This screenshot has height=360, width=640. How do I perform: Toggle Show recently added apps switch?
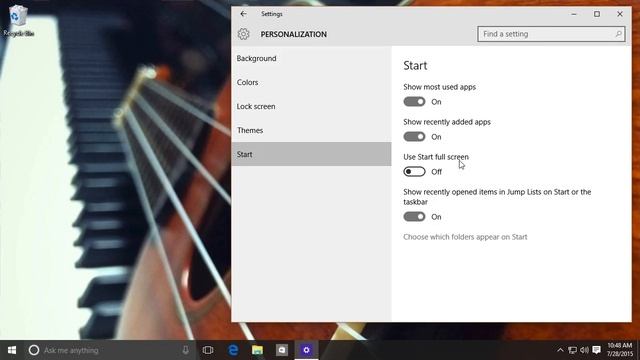[x=414, y=137]
